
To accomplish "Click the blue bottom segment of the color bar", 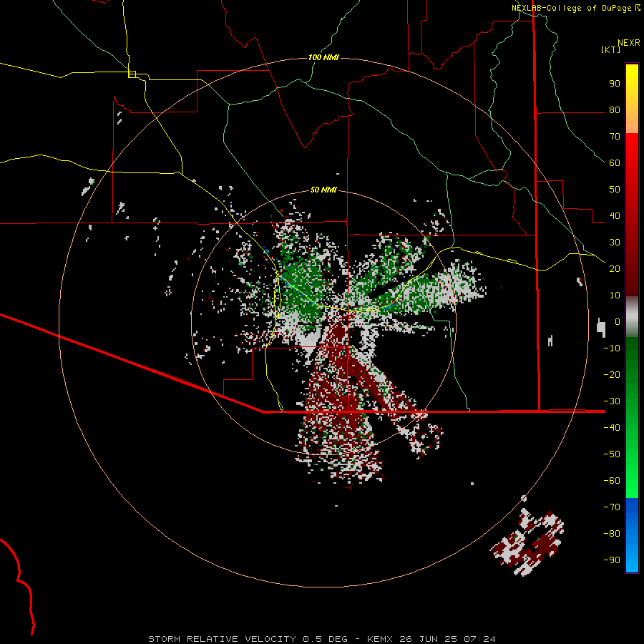I will click(632, 535).
